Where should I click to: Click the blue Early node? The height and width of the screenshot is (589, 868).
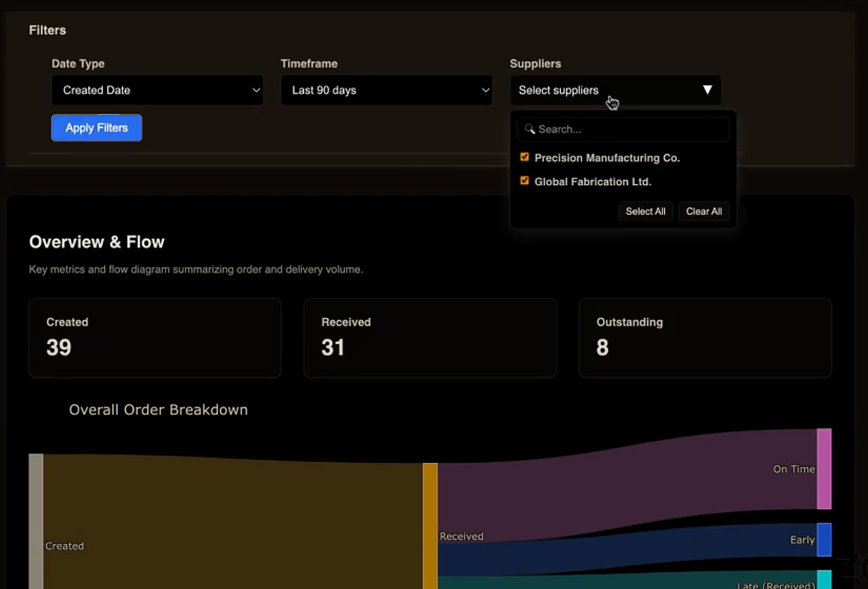tap(824, 540)
